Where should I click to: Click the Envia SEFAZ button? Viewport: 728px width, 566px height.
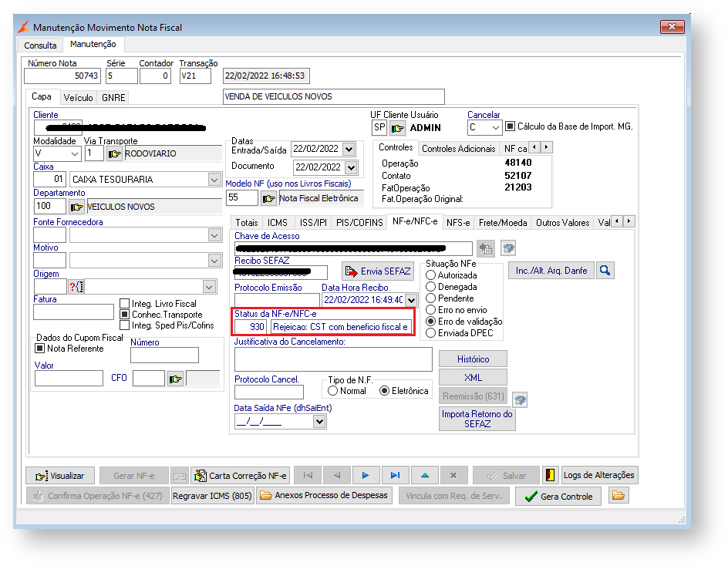(378, 271)
